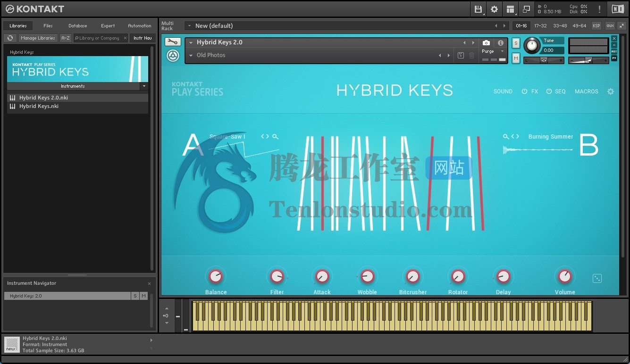Toggle the FX power button
The width and height of the screenshot is (630, 364).
(x=524, y=91)
